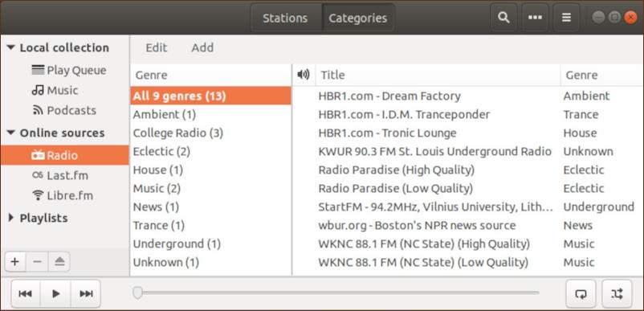Select Underground (1) genre
644x311 pixels.
coord(210,243)
